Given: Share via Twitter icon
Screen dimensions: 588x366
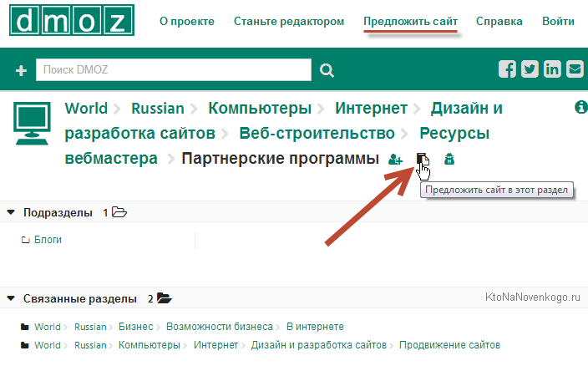Looking at the screenshot, I should tap(530, 69).
